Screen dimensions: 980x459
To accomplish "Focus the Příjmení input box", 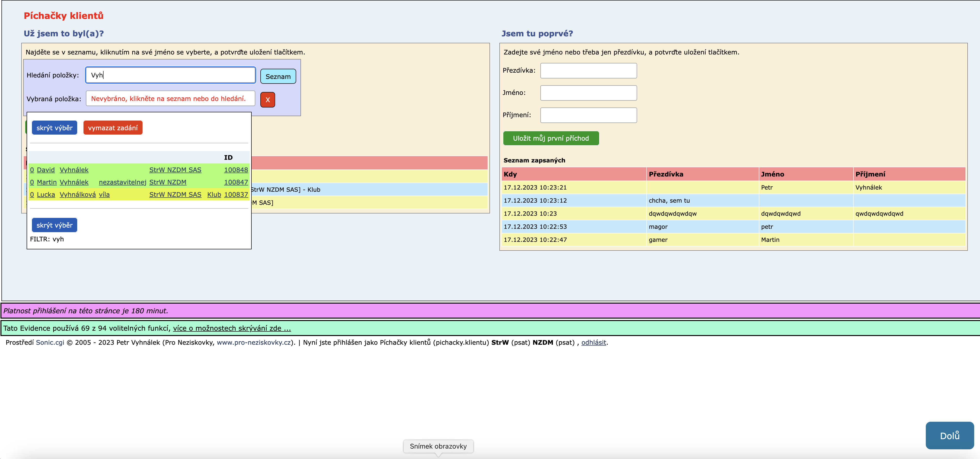I will (588, 115).
